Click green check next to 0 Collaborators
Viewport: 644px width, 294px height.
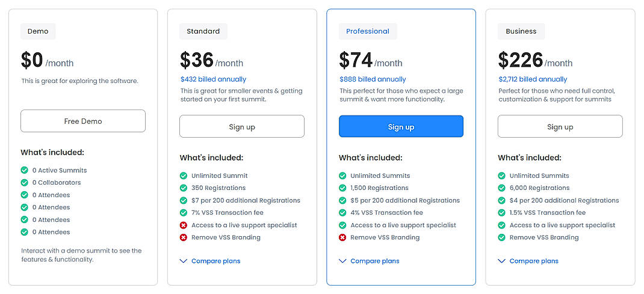[x=25, y=182]
